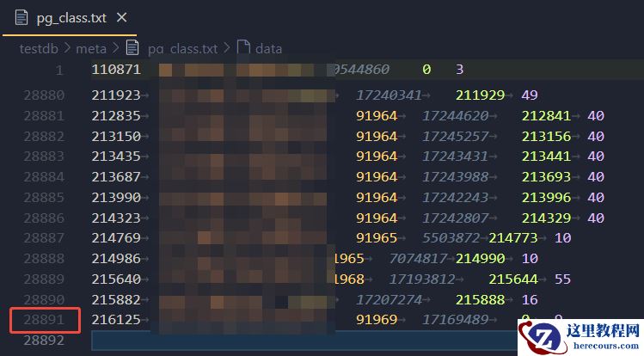
Task: Click the file icon before pg_class.txt breadcrumb
Action: click(132, 47)
